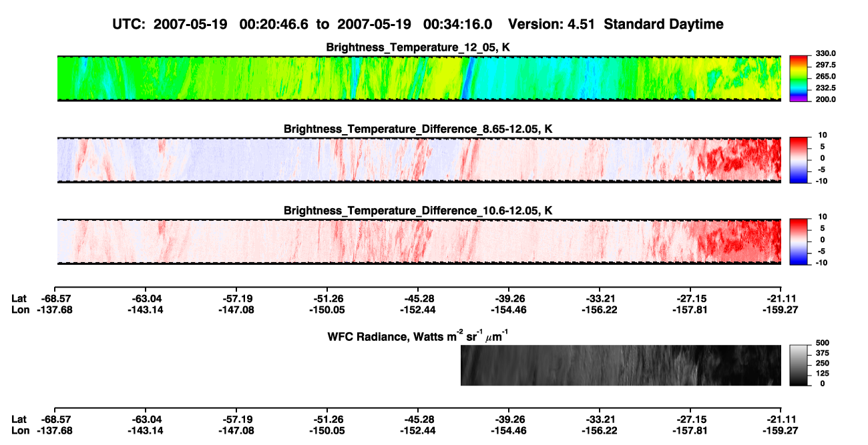Click the 375 label on grayscale colorbar
868x445 pixels.
click(x=823, y=353)
